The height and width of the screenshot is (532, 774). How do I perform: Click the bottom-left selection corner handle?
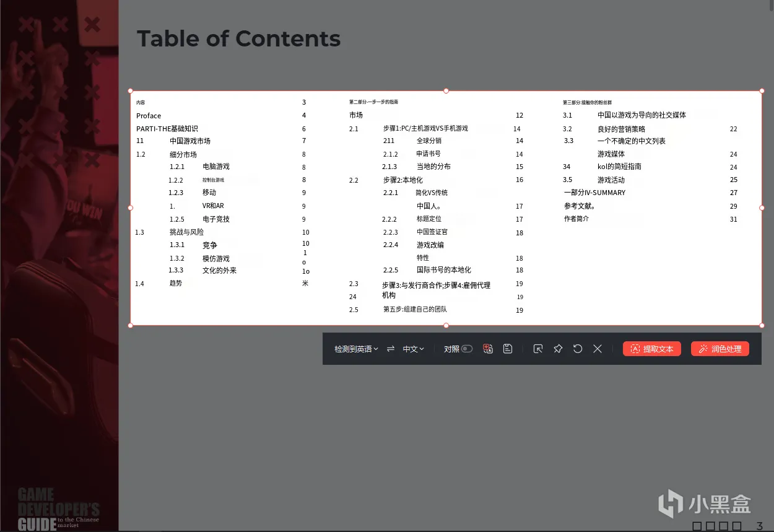[x=131, y=325]
